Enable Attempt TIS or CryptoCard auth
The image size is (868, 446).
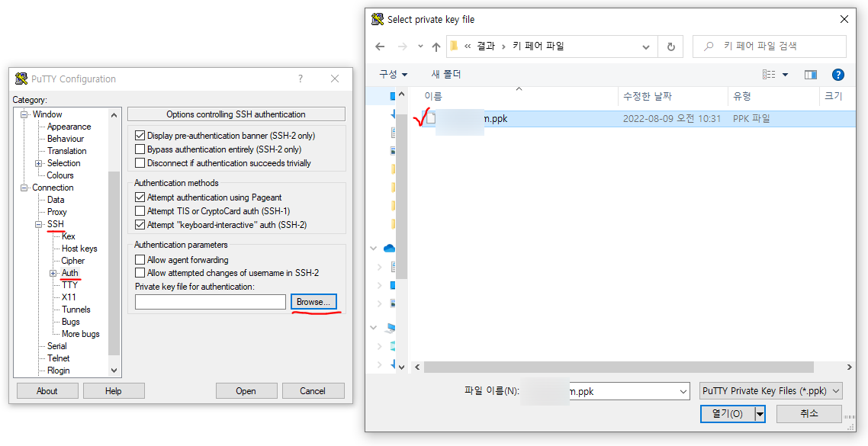pyautogui.click(x=140, y=211)
